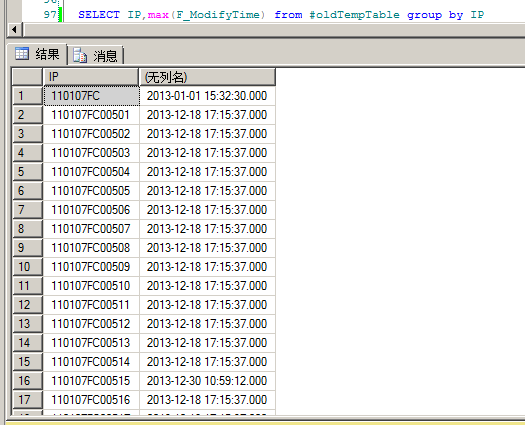The width and height of the screenshot is (525, 425).
Task: Click date cell 2013-01-01 15:32:30.000
Action: coord(207,96)
